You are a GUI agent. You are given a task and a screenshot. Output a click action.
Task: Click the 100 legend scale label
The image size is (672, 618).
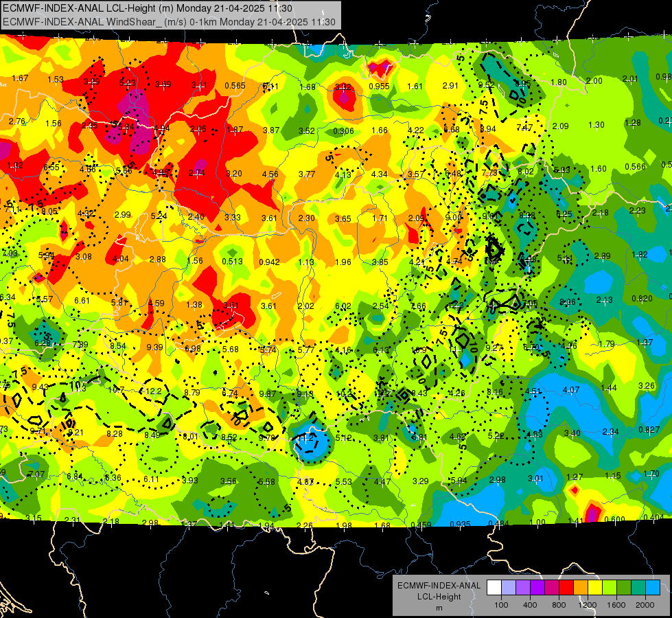[501, 605]
